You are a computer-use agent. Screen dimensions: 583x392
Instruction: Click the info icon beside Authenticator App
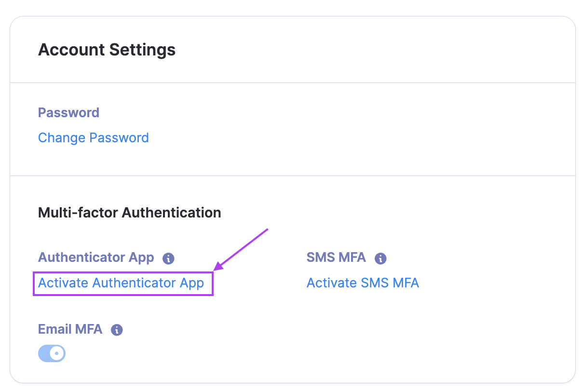coord(168,258)
